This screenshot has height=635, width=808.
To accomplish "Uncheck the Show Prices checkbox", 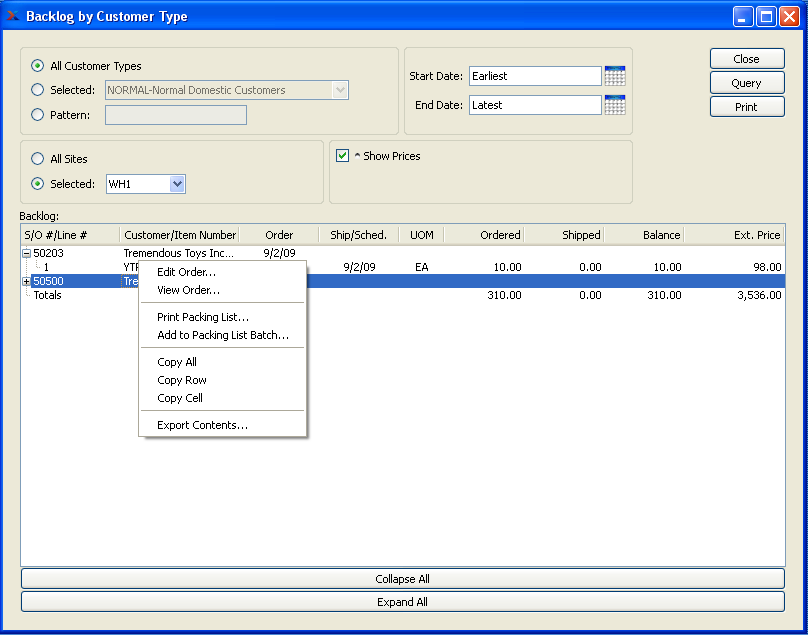I will [x=343, y=156].
